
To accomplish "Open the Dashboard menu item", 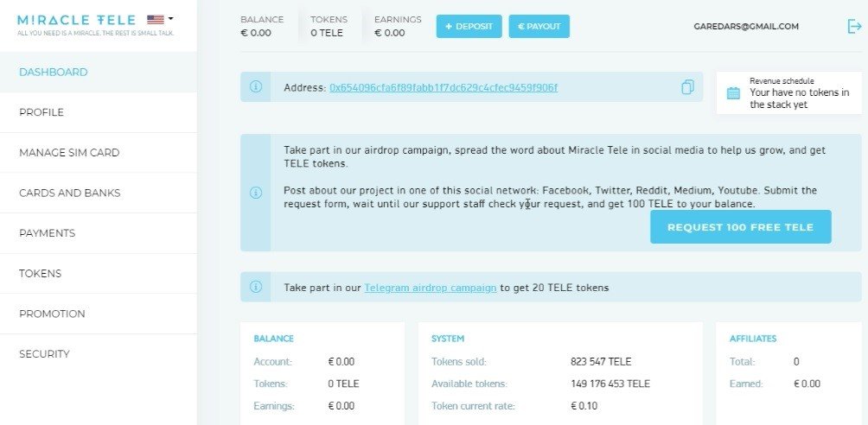I will (x=98, y=72).
